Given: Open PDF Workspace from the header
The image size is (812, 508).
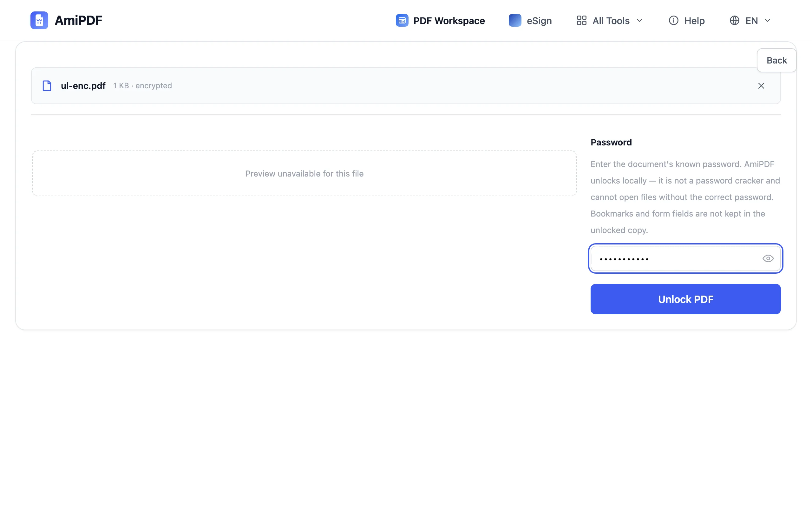Looking at the screenshot, I should coord(440,21).
